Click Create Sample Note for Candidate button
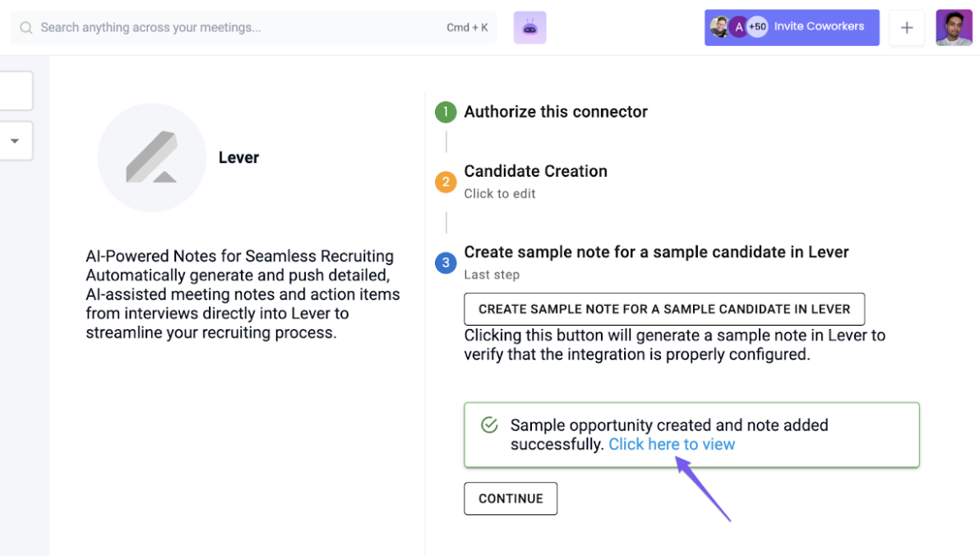Screen dimensions: 980x556 pos(664,309)
